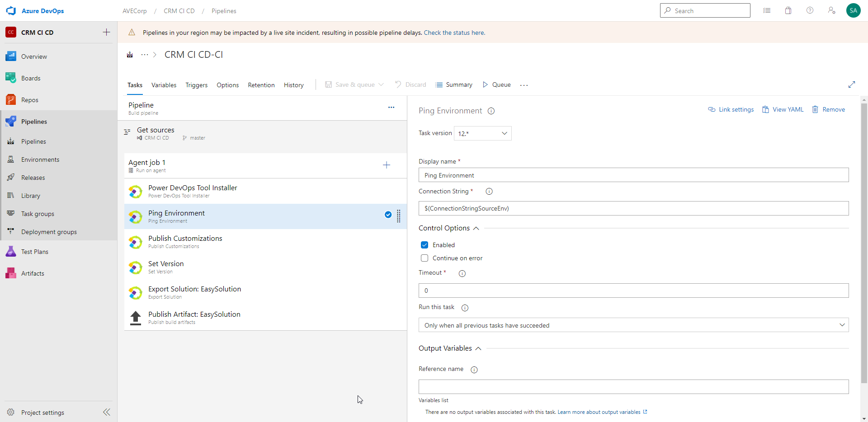Open Task groups under Pipelines
This screenshot has width=868, height=422.
tap(38, 214)
